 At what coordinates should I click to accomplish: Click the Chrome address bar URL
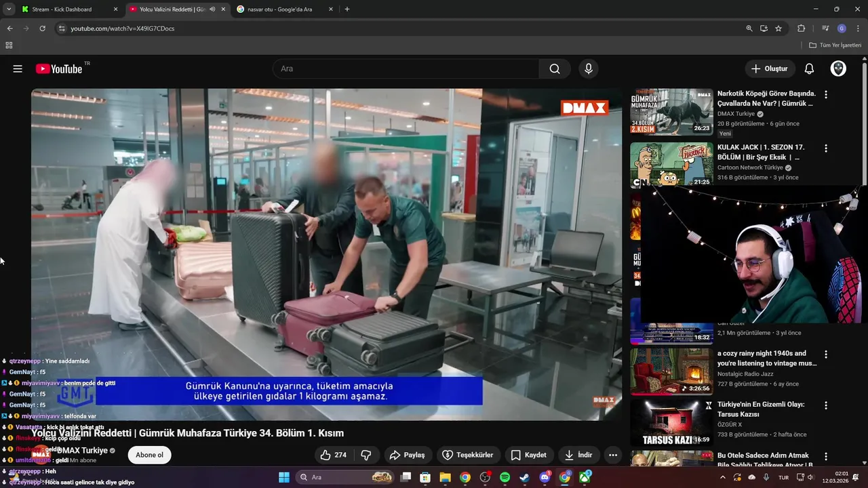pos(123,28)
